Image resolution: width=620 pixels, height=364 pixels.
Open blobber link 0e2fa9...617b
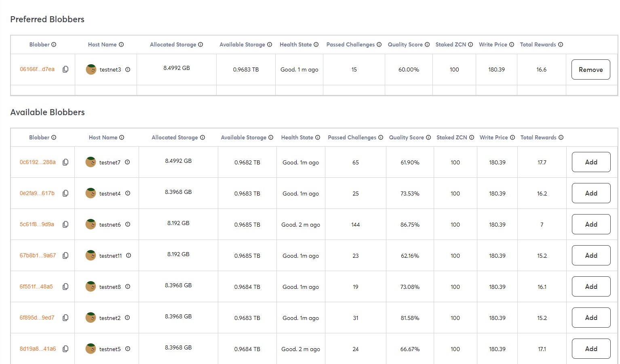click(x=37, y=194)
